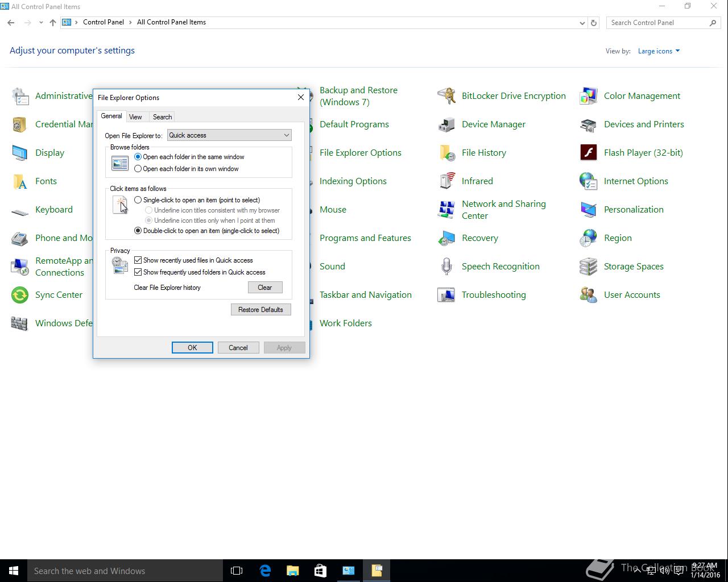Choose Double-click to open an item
728x582 pixels.
pyautogui.click(x=138, y=231)
